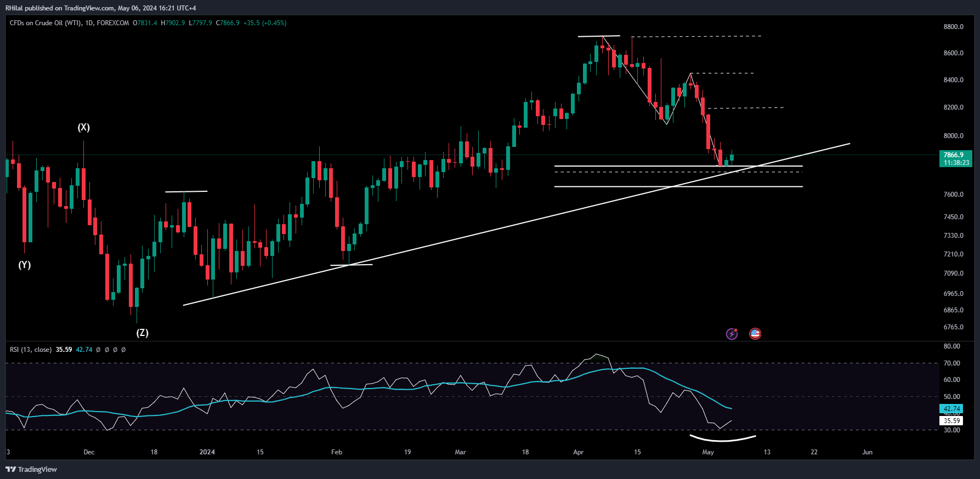
Task: Click the blue 42.74 label on RSI axis
Action: (x=951, y=409)
